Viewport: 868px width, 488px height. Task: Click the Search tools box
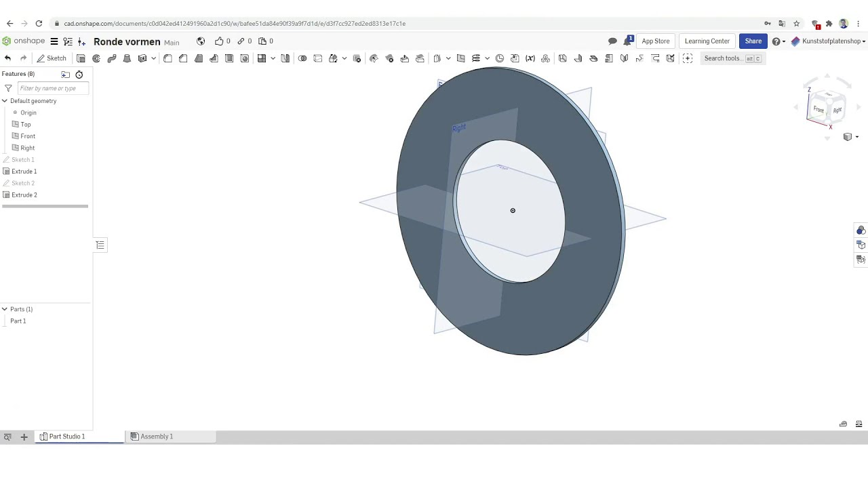point(732,58)
